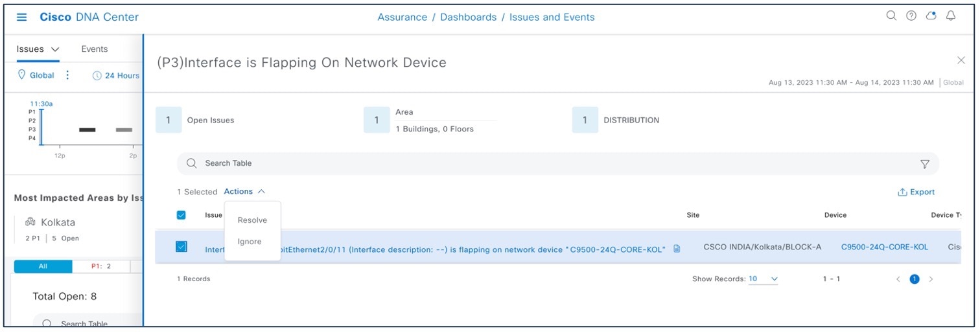
Task: Uncheck the GigabitEthernet2/0/11 issue row checkbox
Action: click(181, 246)
